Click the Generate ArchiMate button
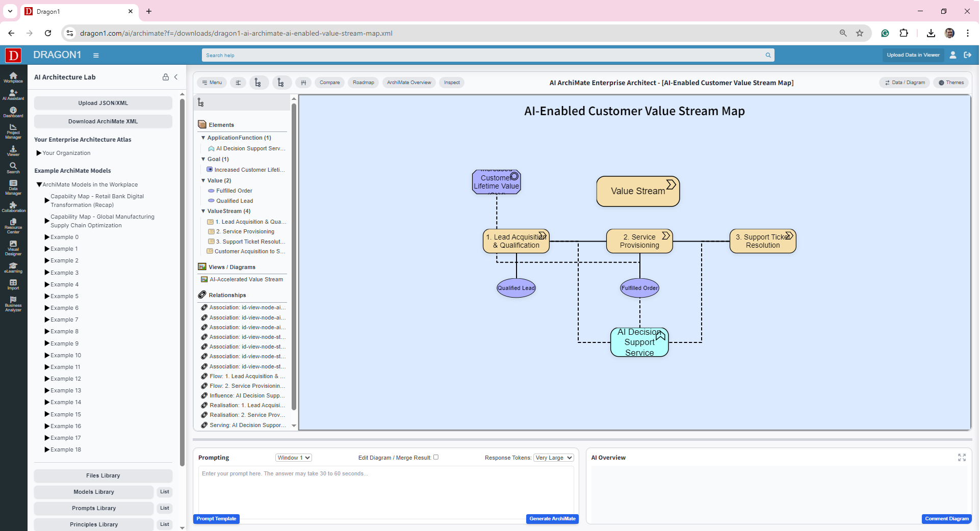The height and width of the screenshot is (531, 980). tap(552, 519)
